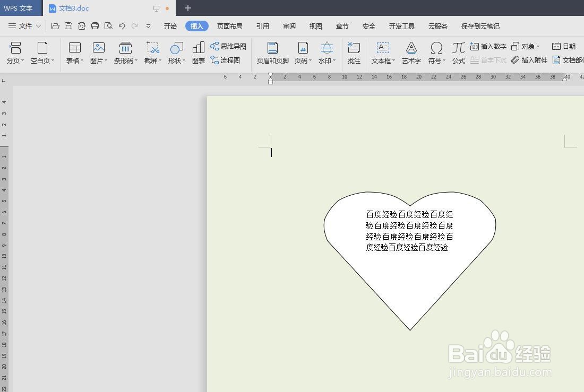Click 保存到云笔记
Screen dimensions: 584x392
(480, 26)
